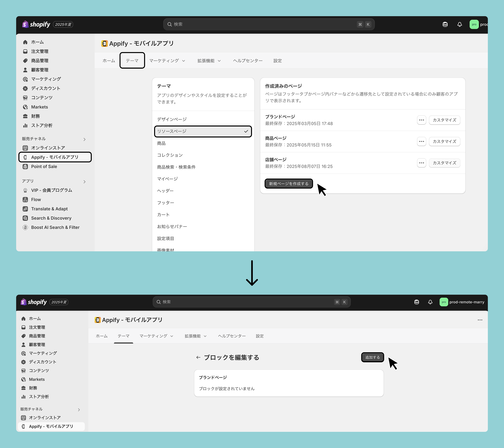Viewport: 504px width, 448px height.
Task: Expand アプリ section chevron in sidebar
Action: pos(85,182)
